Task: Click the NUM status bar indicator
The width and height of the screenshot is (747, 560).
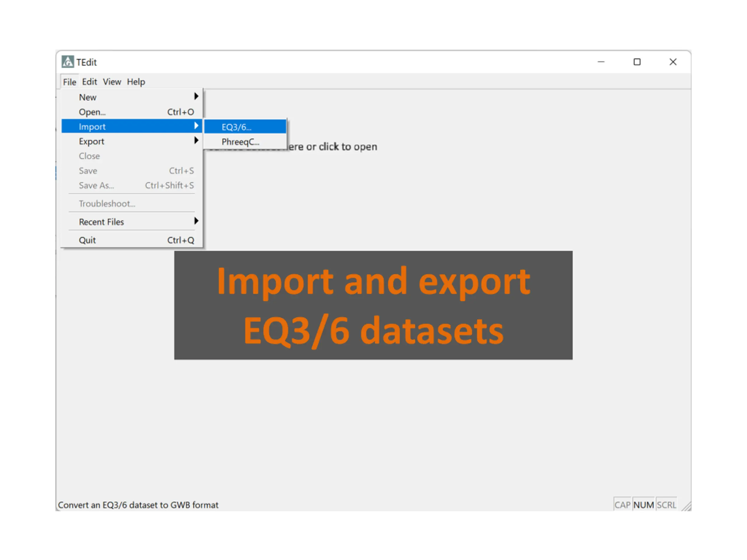Action: pyautogui.click(x=643, y=505)
